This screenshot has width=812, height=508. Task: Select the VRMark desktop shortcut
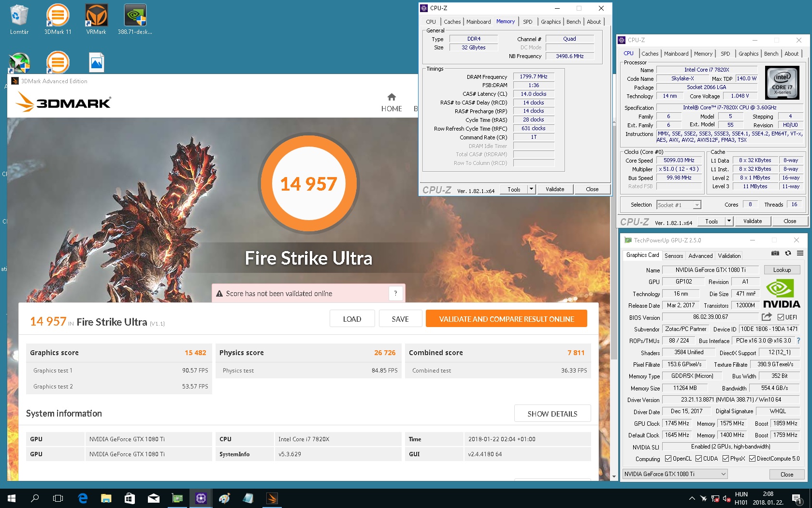pyautogui.click(x=96, y=19)
